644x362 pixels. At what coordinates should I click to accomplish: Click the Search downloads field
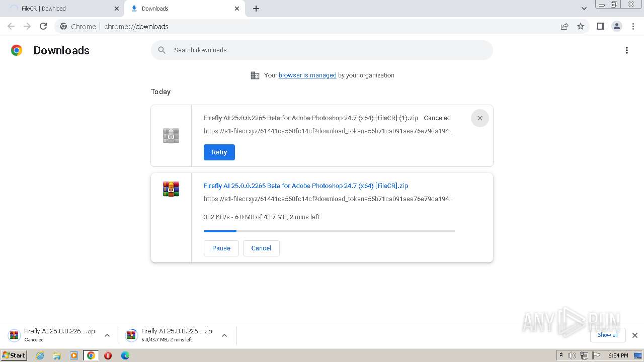pos(322,50)
